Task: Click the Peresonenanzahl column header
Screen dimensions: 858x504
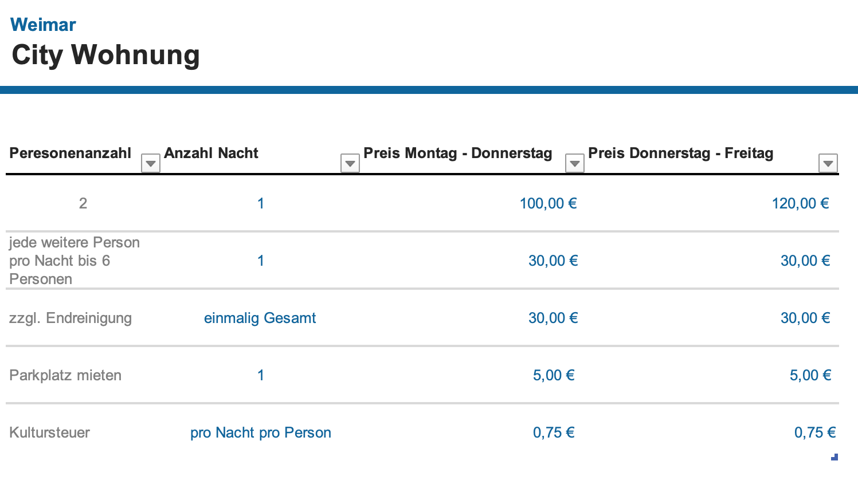Action: click(70, 153)
